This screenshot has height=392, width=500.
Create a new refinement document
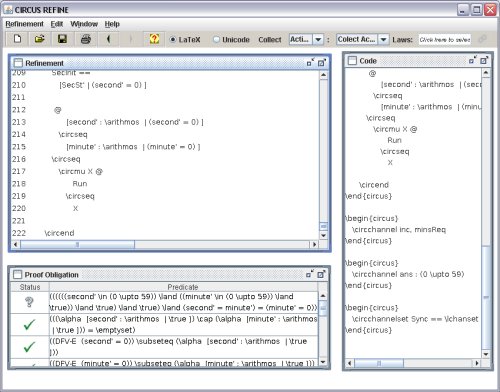17,39
